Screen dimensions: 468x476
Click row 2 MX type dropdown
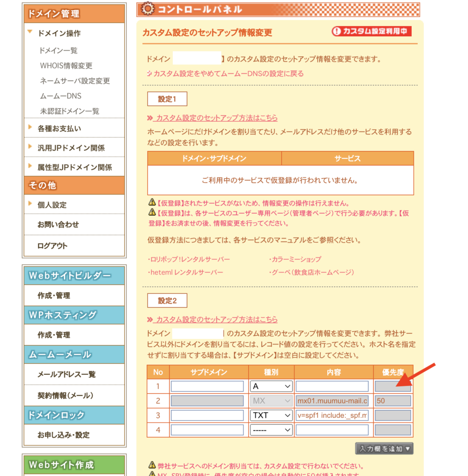tap(271, 401)
